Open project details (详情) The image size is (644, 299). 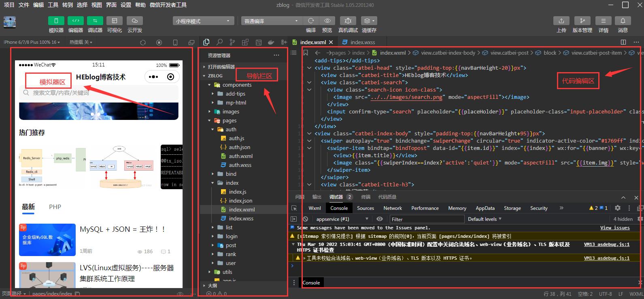(604, 21)
